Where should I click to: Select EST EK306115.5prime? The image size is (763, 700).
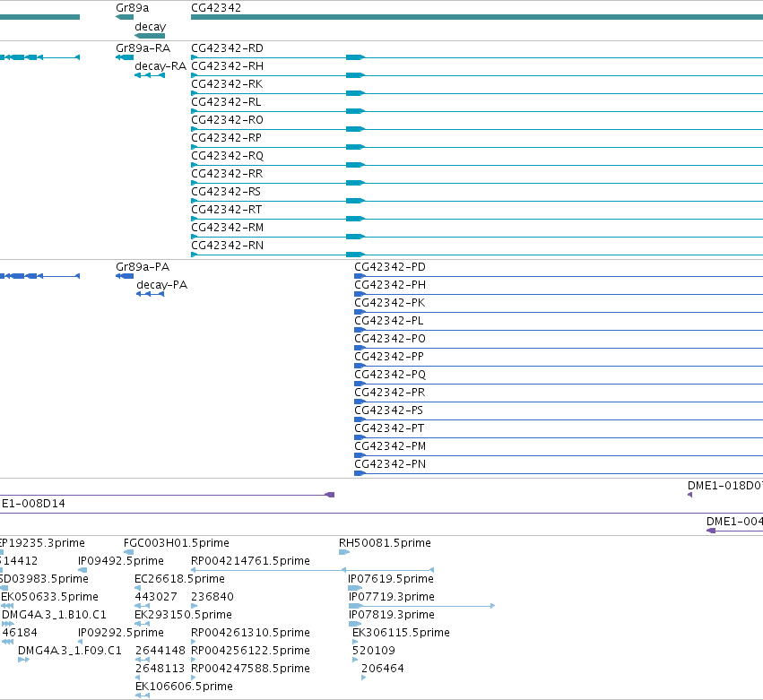coord(402,634)
